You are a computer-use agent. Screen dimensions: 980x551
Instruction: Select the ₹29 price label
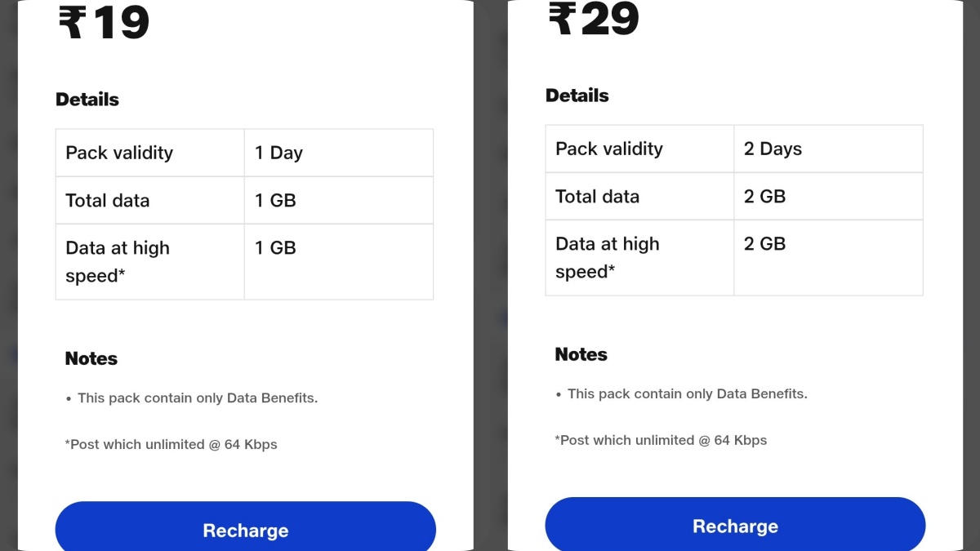click(x=595, y=18)
